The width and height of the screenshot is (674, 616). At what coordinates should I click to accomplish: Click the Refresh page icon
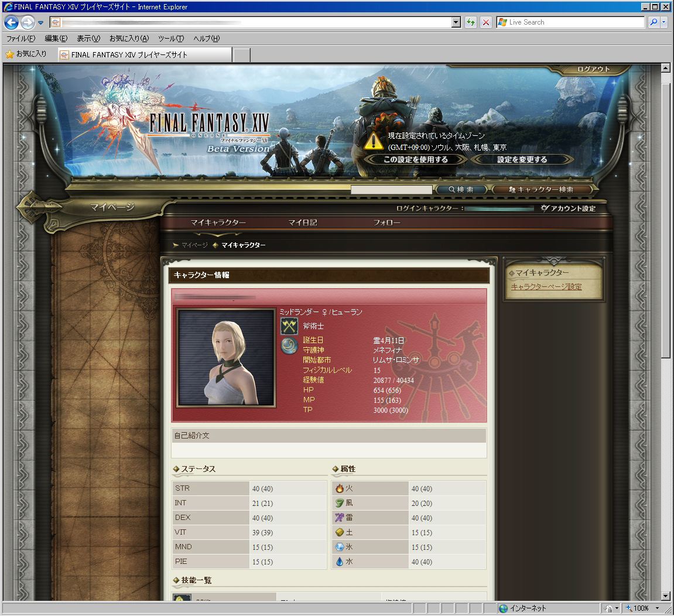[x=471, y=22]
